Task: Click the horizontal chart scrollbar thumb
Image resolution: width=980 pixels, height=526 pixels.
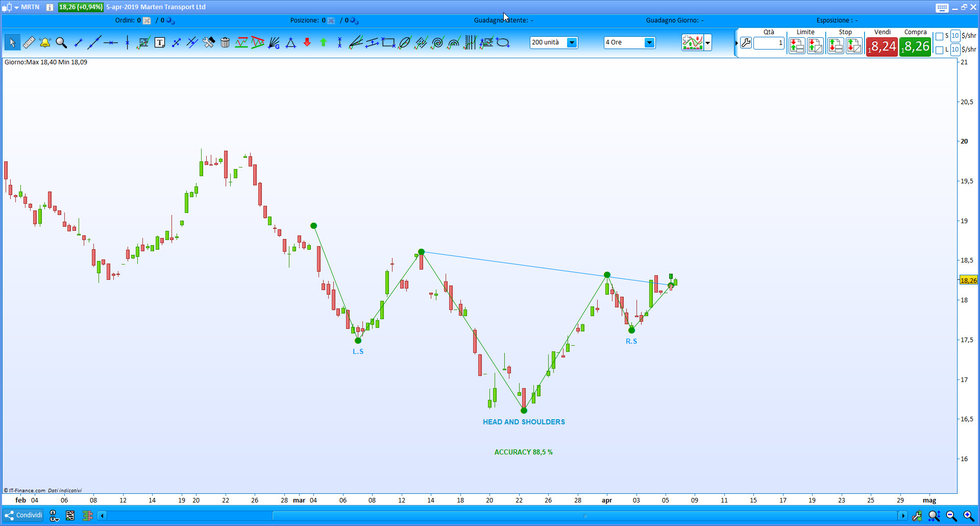Action: [585, 516]
